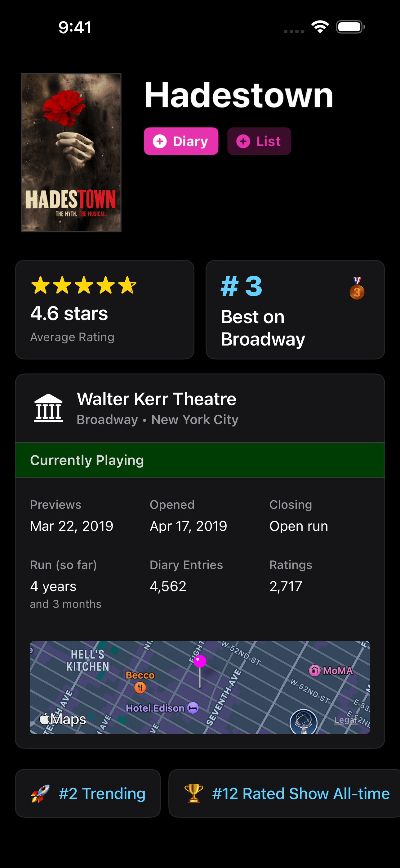Screen dimensions: 400x868
Task: Open the #2 Trending chip
Action: pyautogui.click(x=102, y=793)
